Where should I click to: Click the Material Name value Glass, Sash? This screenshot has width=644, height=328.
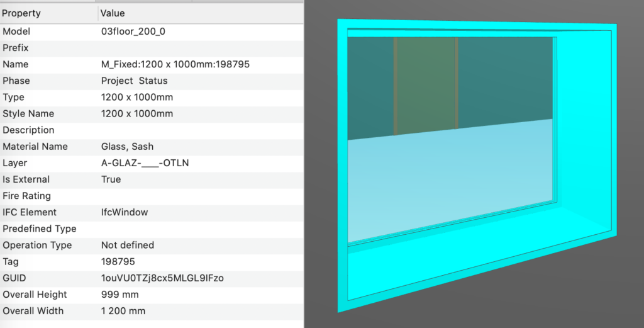(x=128, y=147)
